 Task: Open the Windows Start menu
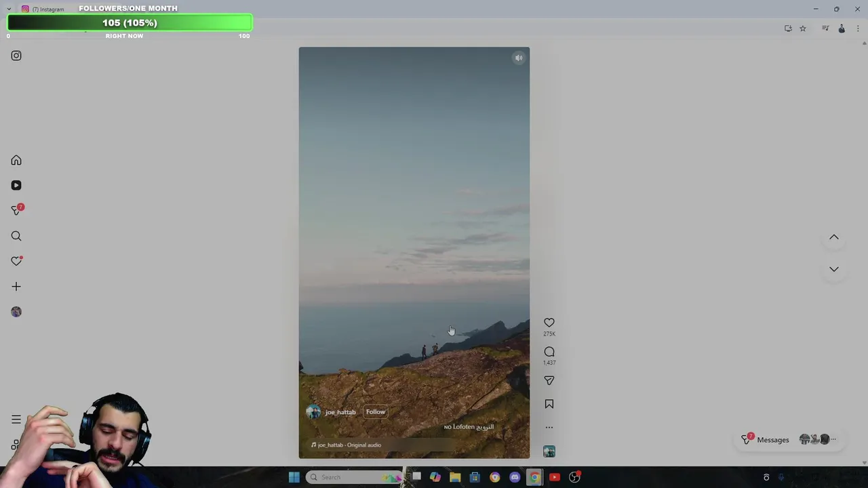click(294, 477)
